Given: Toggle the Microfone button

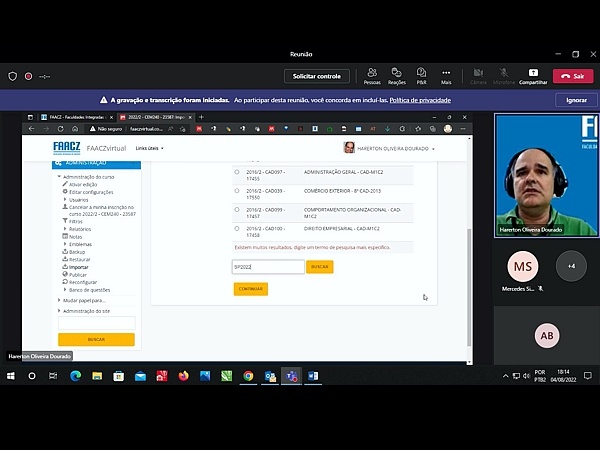Looking at the screenshot, I should 504,76.
